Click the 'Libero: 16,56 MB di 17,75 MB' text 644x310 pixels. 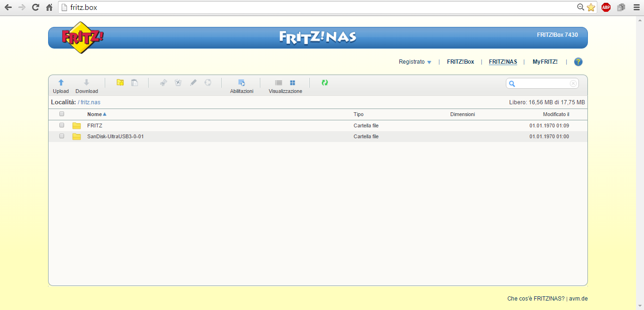(547, 102)
